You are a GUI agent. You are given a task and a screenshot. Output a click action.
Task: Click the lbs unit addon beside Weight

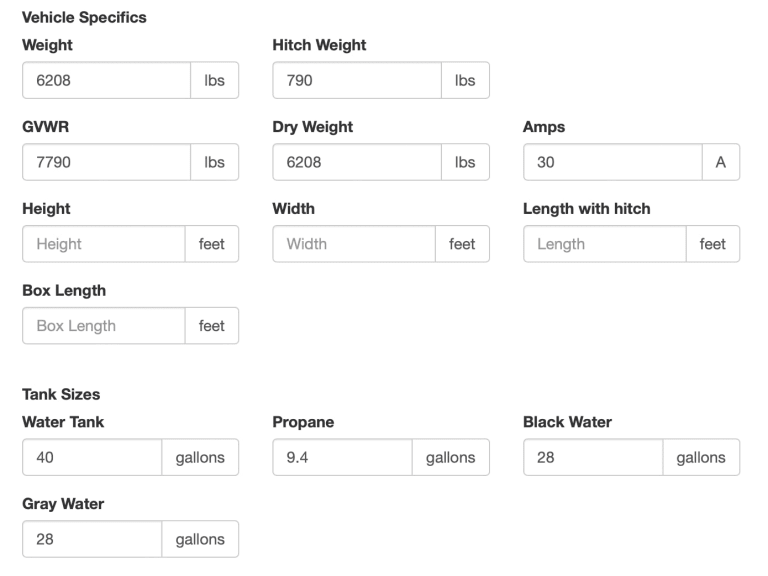coord(214,80)
